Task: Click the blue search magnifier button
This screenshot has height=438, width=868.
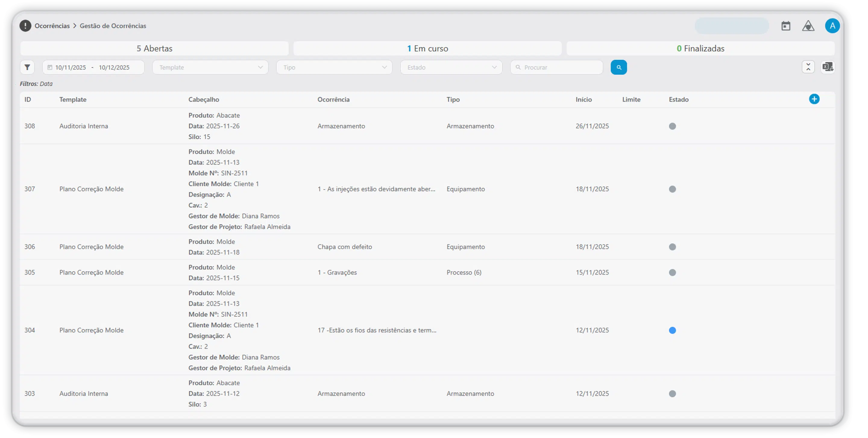Action: [619, 68]
